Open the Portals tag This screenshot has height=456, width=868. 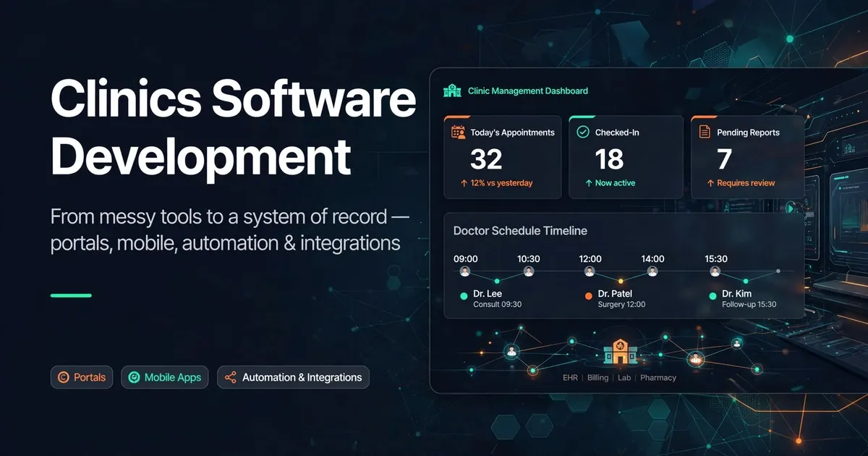[x=82, y=377]
